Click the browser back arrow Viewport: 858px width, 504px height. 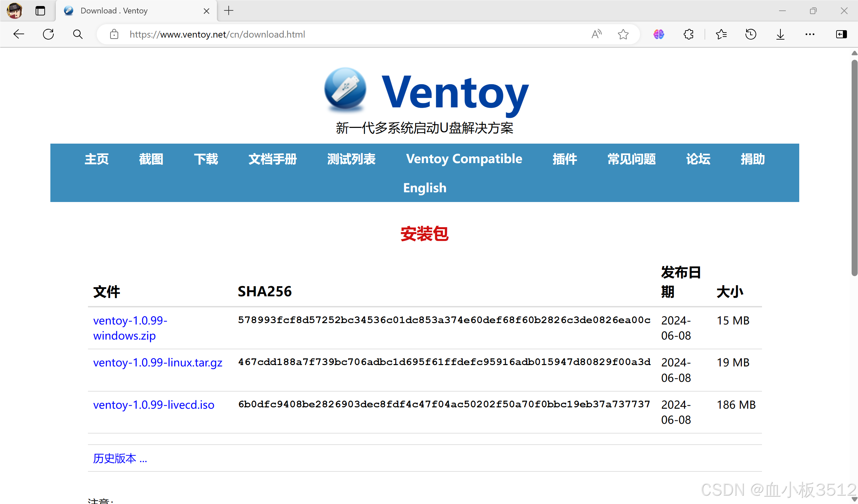19,34
